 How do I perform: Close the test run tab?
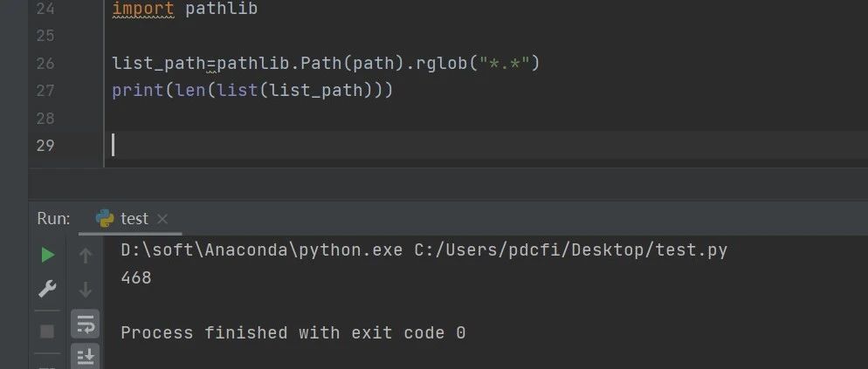[162, 219]
